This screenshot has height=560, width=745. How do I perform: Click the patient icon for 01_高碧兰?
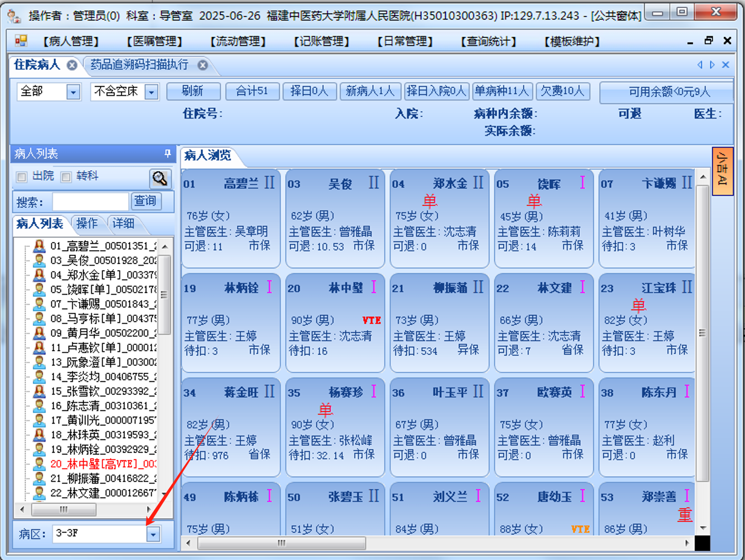(x=40, y=246)
